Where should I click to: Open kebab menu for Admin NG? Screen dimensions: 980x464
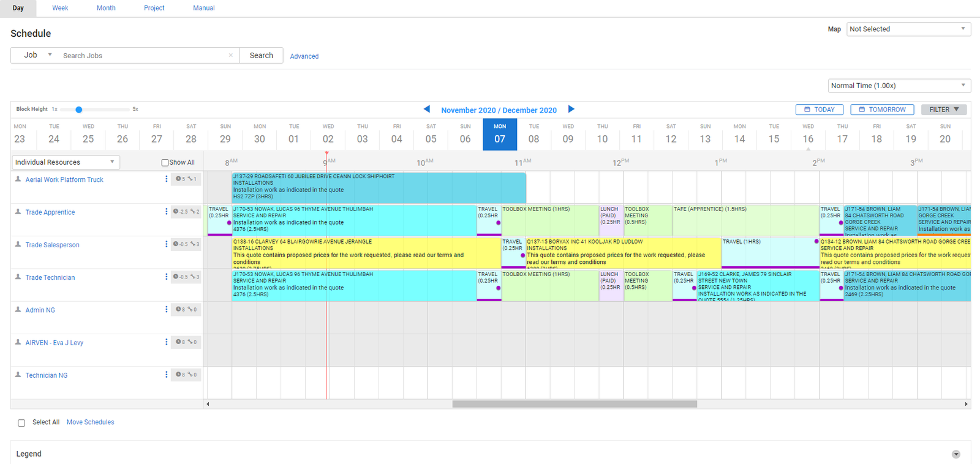tap(166, 309)
